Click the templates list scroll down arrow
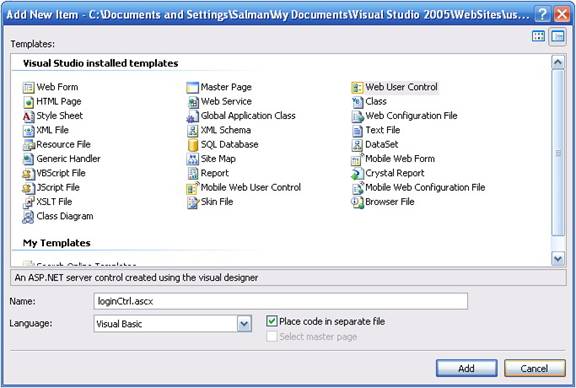The image size is (576, 388). tap(558, 259)
